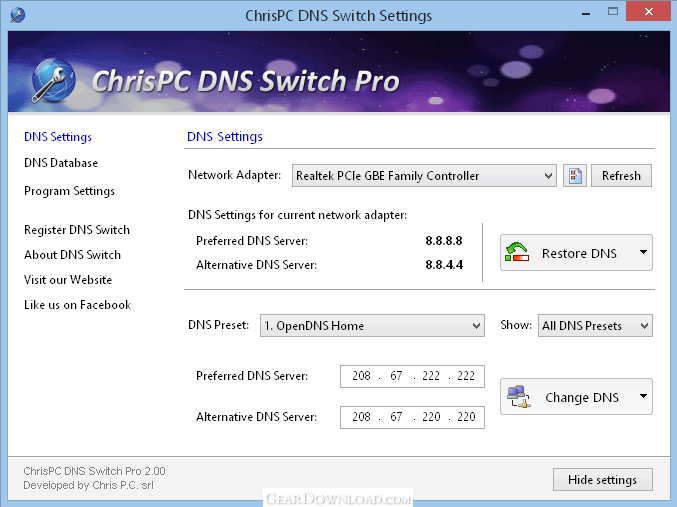
Task: Click the current alternative DNS value 8.8.4.4
Action: (444, 265)
